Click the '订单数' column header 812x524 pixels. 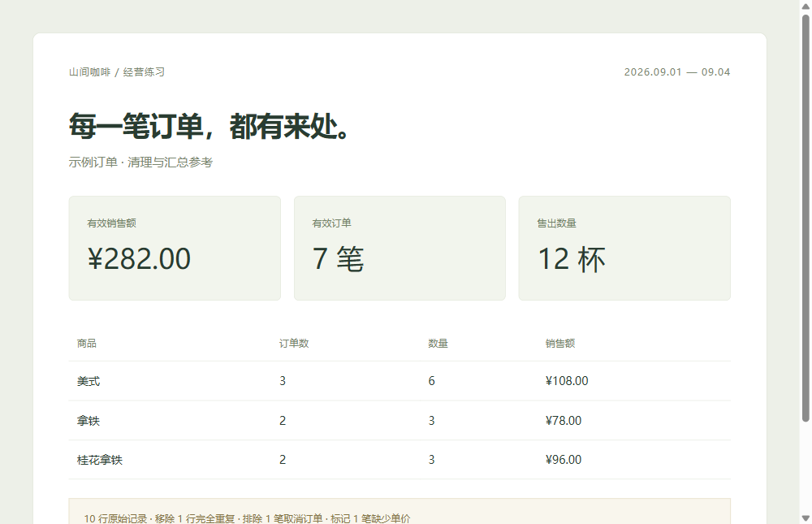tap(294, 343)
